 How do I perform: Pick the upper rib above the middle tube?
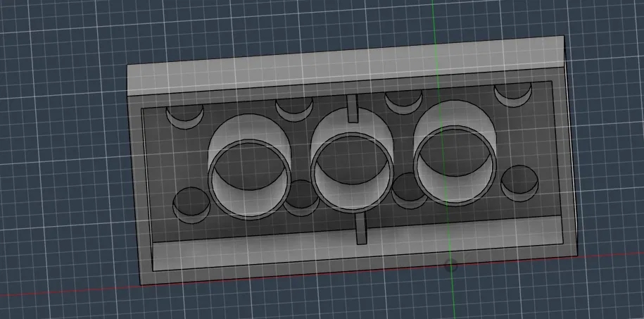[x=353, y=108]
